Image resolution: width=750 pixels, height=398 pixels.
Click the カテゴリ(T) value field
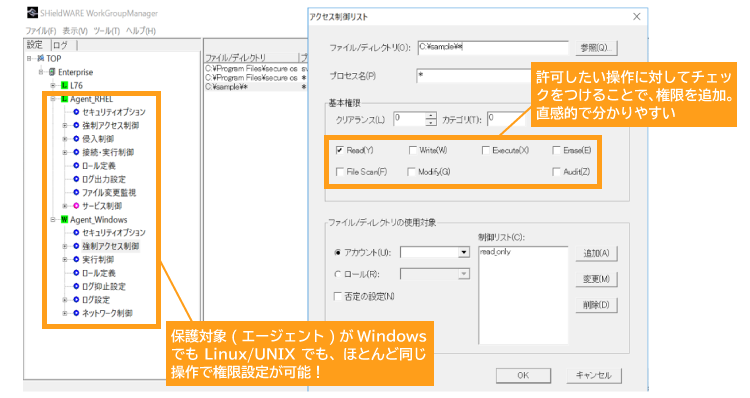pyautogui.click(x=506, y=119)
